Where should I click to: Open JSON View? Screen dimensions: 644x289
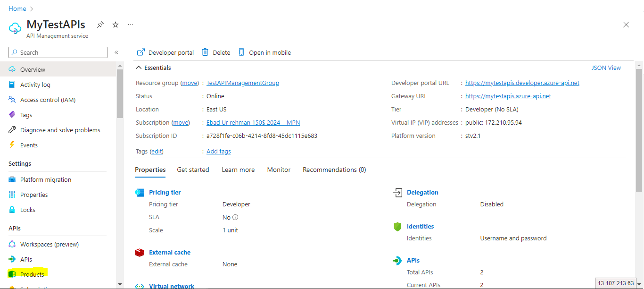(x=606, y=68)
